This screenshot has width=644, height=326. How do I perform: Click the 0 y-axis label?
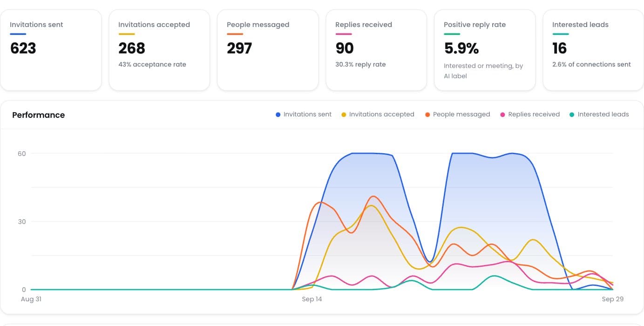click(24, 290)
